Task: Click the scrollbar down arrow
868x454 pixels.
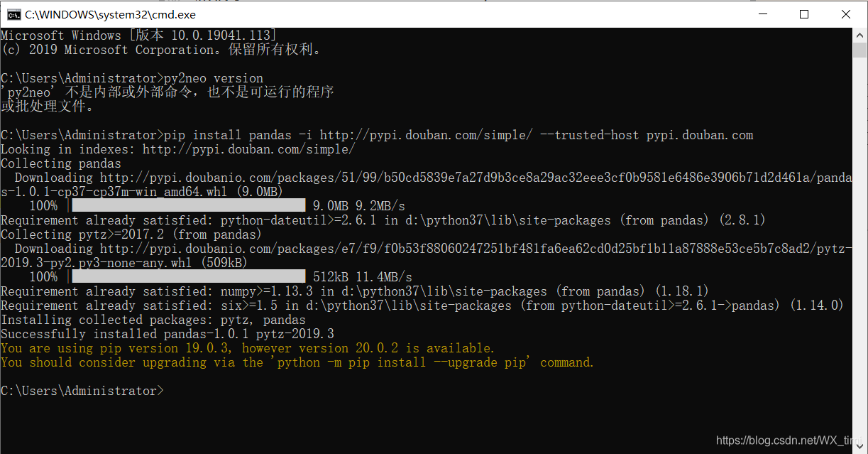Action: pyautogui.click(x=861, y=446)
